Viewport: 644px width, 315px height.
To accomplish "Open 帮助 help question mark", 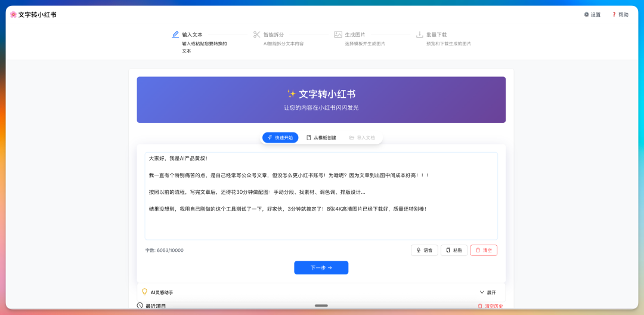I will (620, 15).
